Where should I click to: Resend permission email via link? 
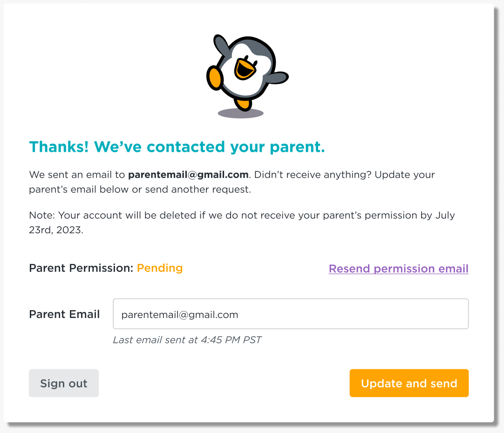[x=399, y=269]
